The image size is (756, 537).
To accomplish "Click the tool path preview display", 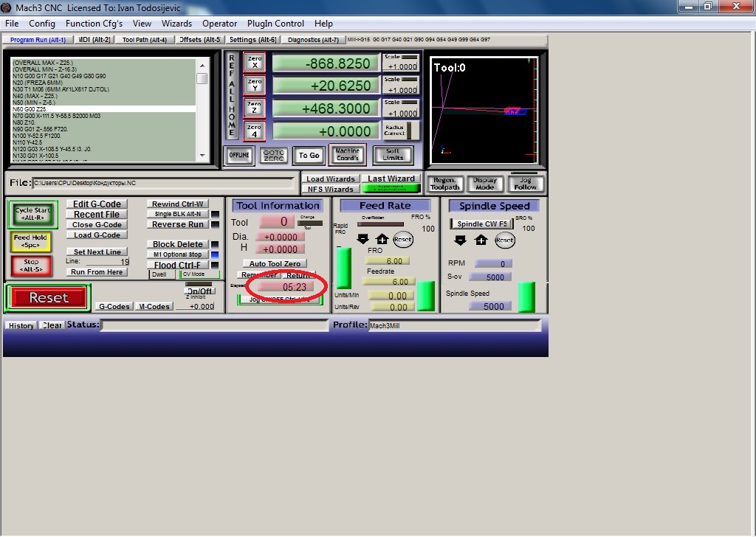I will (x=484, y=111).
